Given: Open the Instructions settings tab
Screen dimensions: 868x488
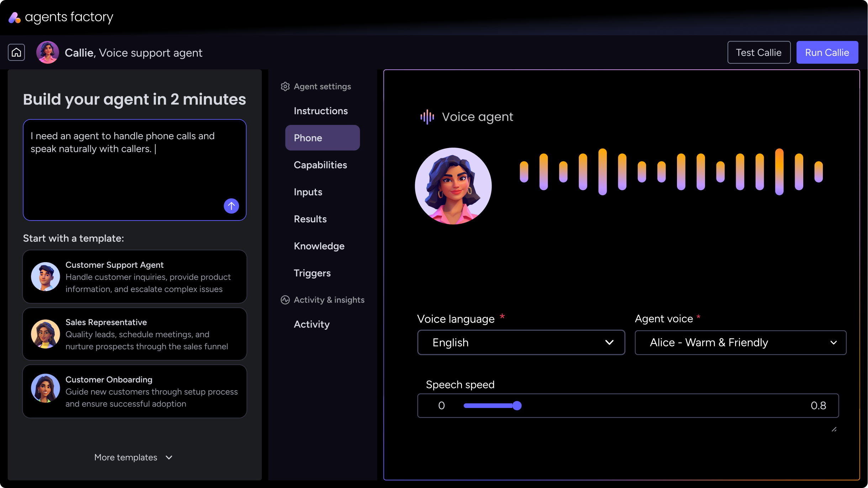Looking at the screenshot, I should coord(321,111).
